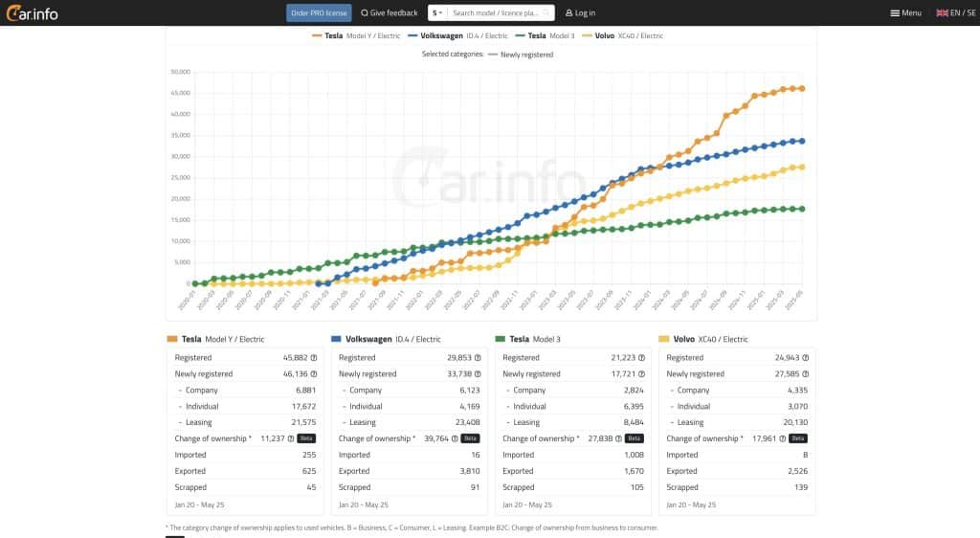The image size is (980, 538).
Task: Click the yellow Volvo XC40 color swatch
Action: point(664,339)
